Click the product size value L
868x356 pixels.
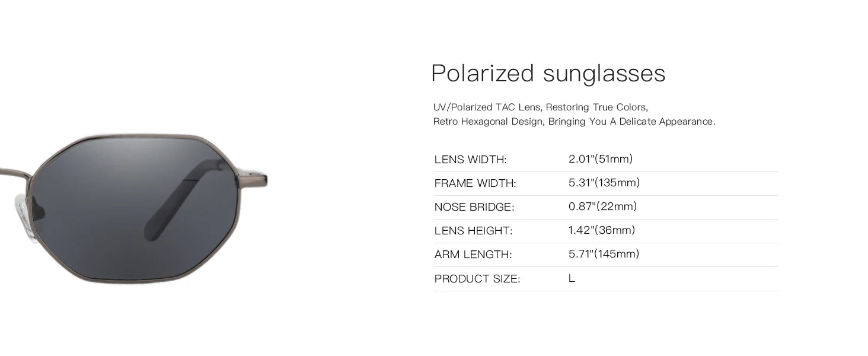(x=572, y=278)
